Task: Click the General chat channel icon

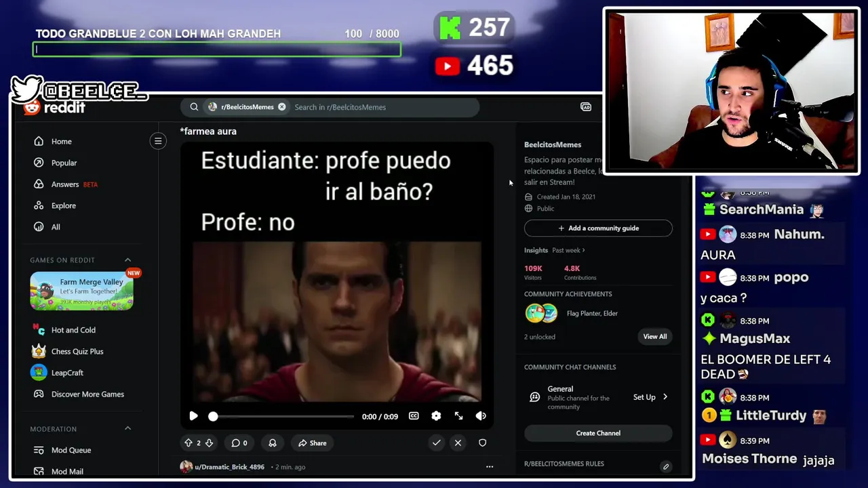Action: coord(534,397)
